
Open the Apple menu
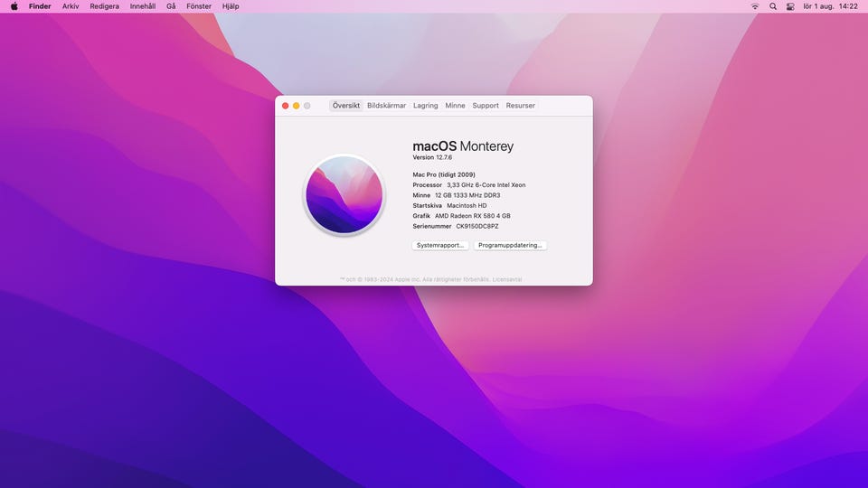pyautogui.click(x=14, y=6)
